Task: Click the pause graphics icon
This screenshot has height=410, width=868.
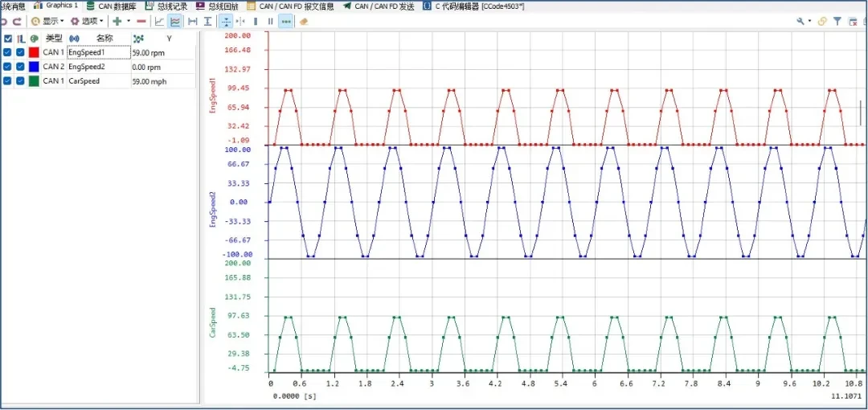Action: point(270,22)
